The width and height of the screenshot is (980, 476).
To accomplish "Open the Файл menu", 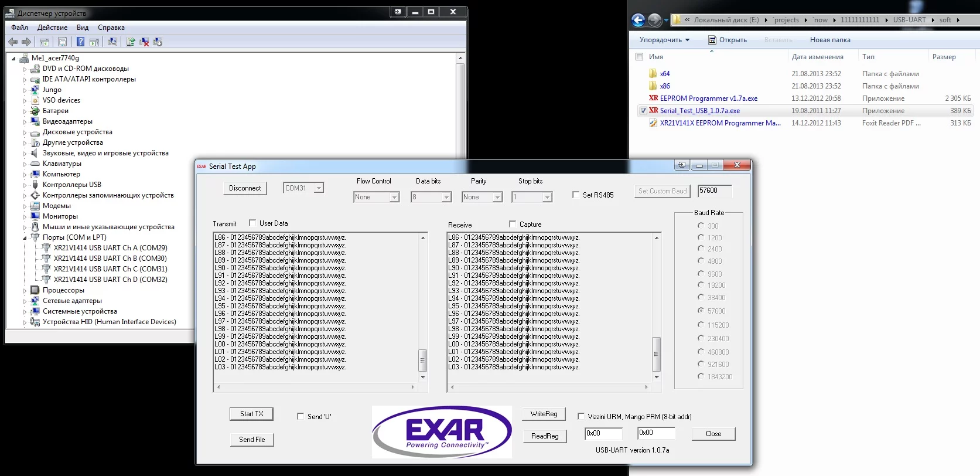I will tap(19, 28).
